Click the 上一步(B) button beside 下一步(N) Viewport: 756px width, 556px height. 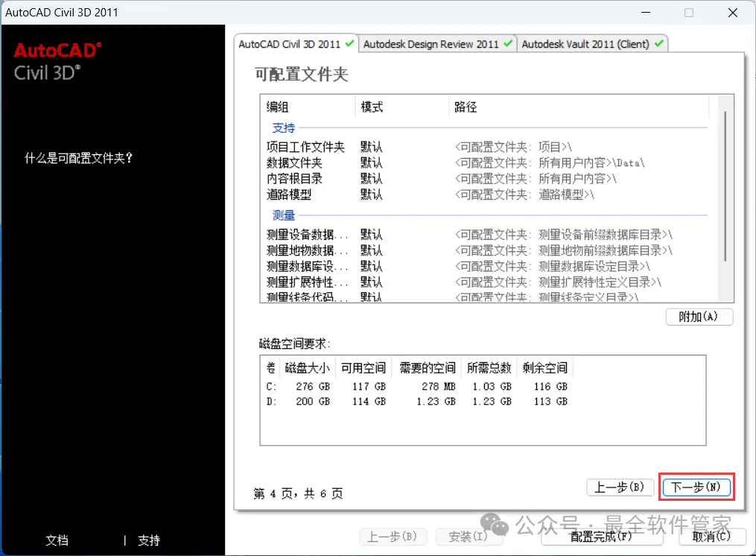[x=620, y=487]
